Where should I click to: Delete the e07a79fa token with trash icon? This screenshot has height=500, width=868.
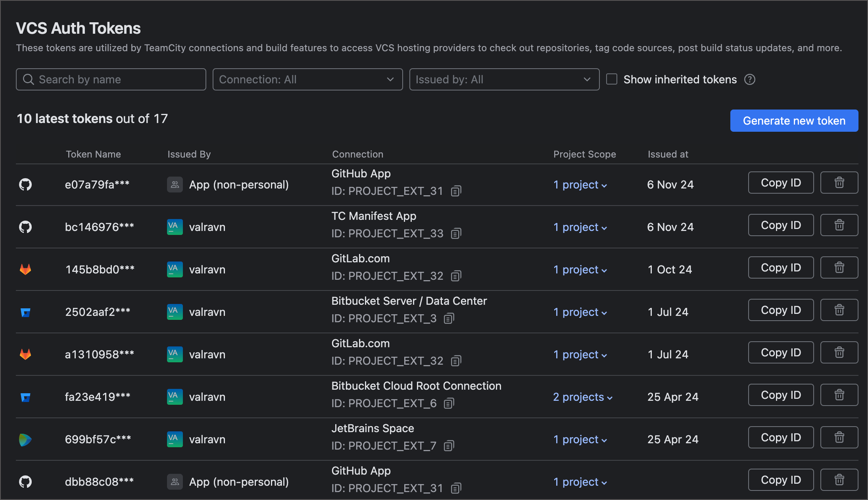coord(839,183)
